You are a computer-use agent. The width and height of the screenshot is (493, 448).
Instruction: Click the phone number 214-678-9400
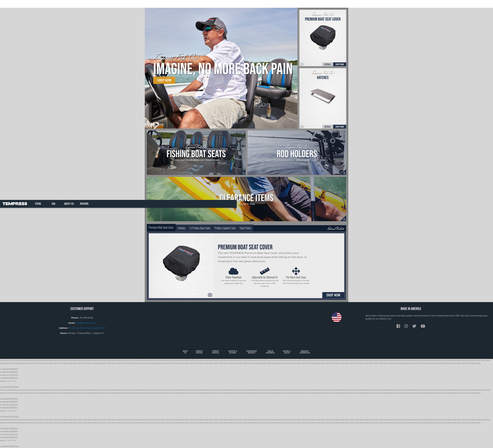click(86, 318)
